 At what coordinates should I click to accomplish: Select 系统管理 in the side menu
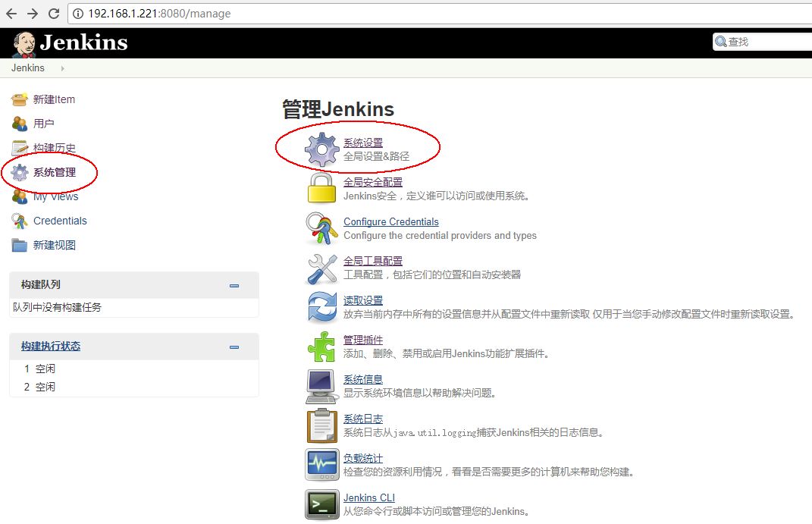tap(55, 172)
